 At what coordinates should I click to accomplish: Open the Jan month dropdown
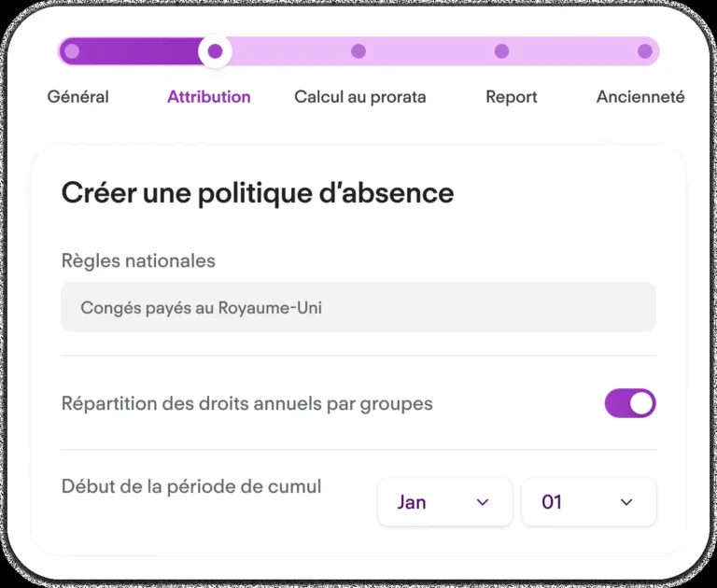pos(445,502)
